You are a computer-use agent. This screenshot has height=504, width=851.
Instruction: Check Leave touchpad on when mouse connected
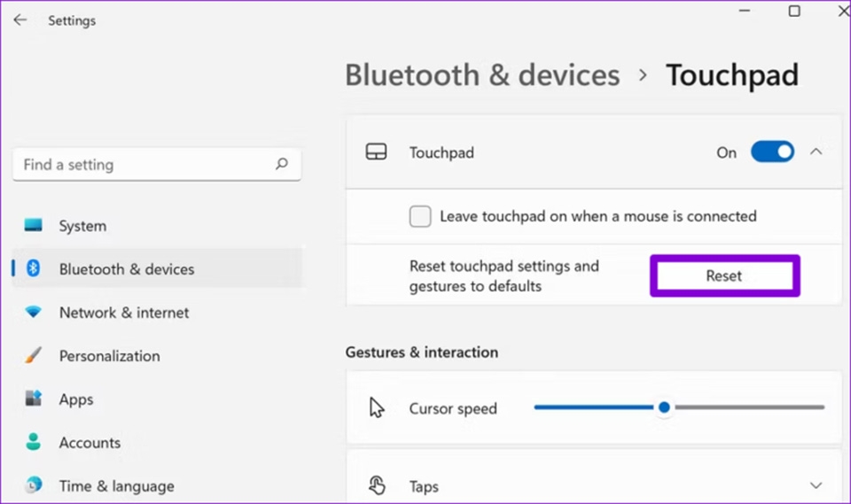coord(420,216)
